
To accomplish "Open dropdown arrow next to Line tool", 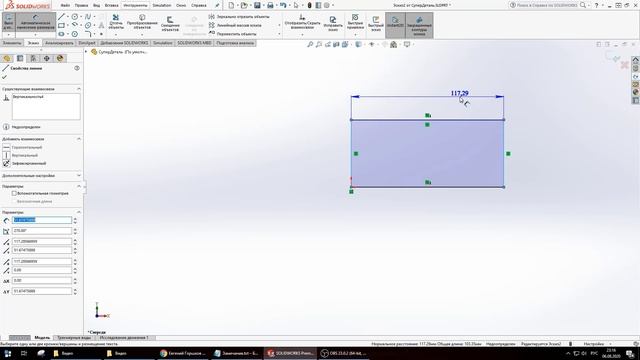I will pos(68,17).
